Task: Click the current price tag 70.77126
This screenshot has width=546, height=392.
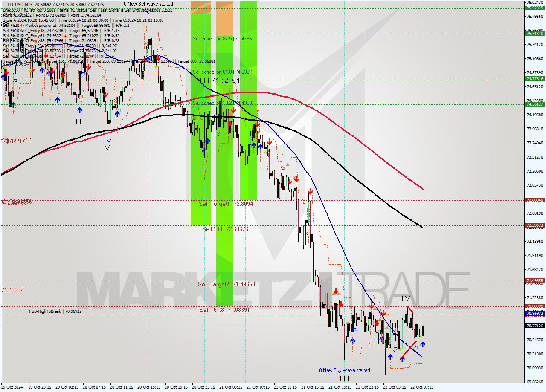Action: pyautogui.click(x=534, y=326)
